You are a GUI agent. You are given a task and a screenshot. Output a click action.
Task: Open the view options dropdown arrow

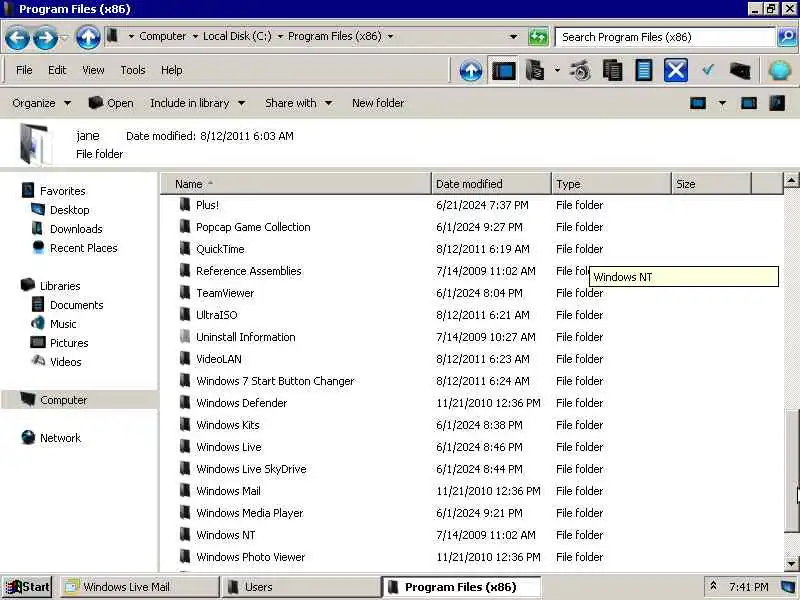click(722, 104)
